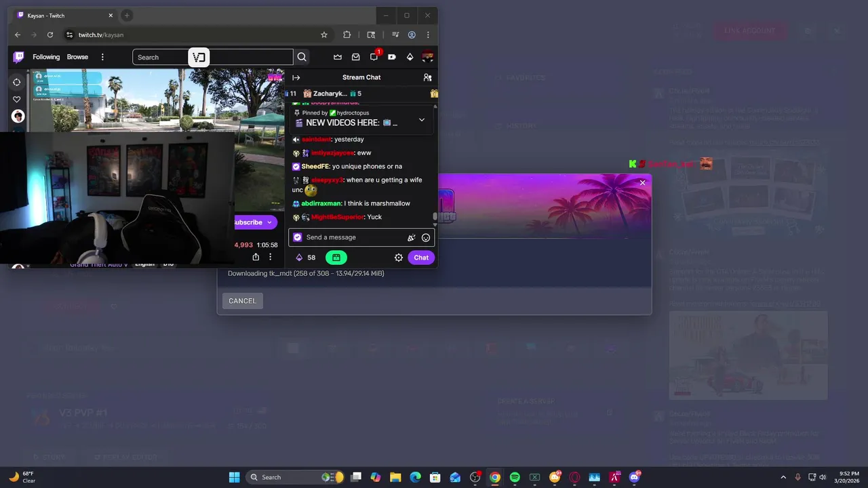Open Chrome extensions puzzle icon

[347, 35]
